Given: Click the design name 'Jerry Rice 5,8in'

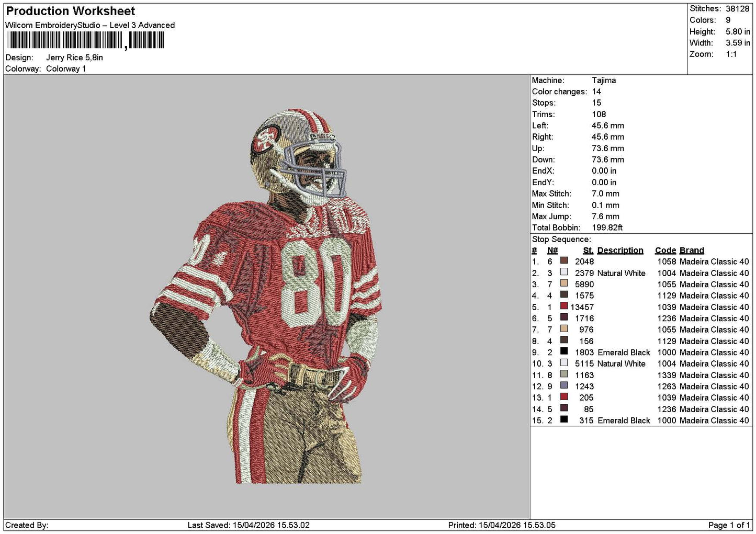Looking at the screenshot, I should click(74, 58).
